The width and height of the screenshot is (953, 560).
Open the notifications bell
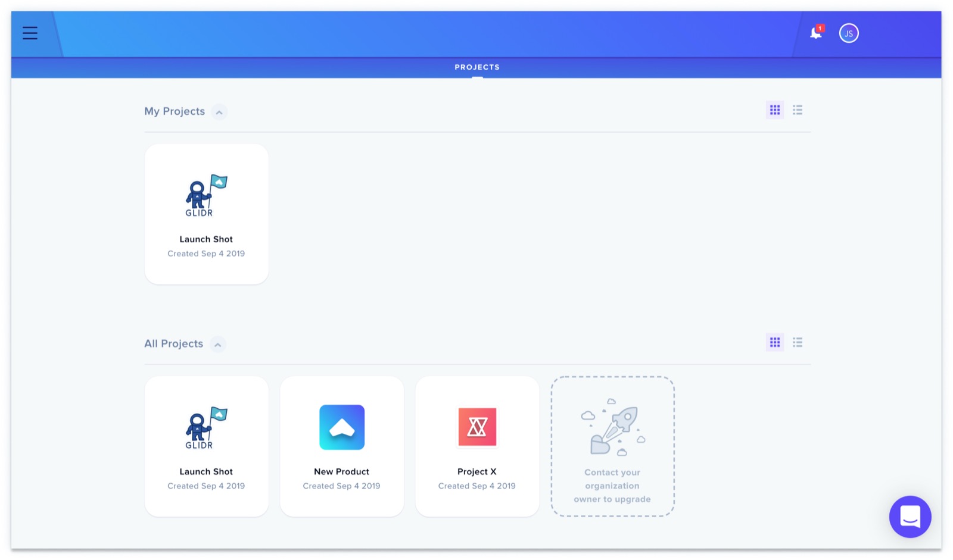pyautogui.click(x=816, y=33)
